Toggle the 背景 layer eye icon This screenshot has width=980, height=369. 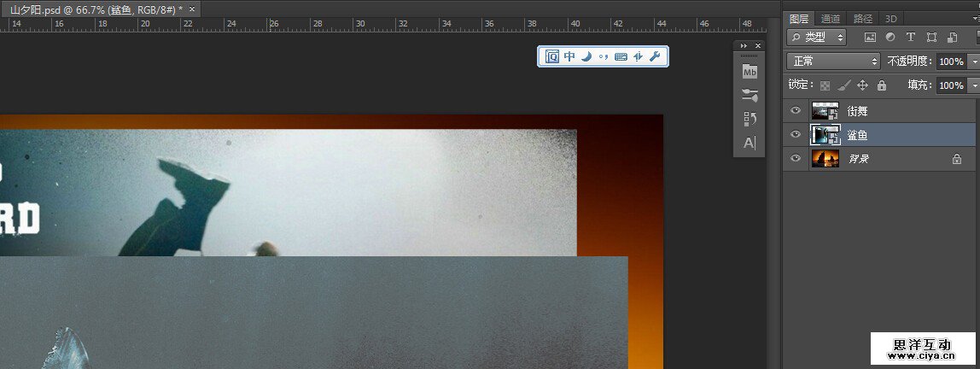(x=796, y=159)
